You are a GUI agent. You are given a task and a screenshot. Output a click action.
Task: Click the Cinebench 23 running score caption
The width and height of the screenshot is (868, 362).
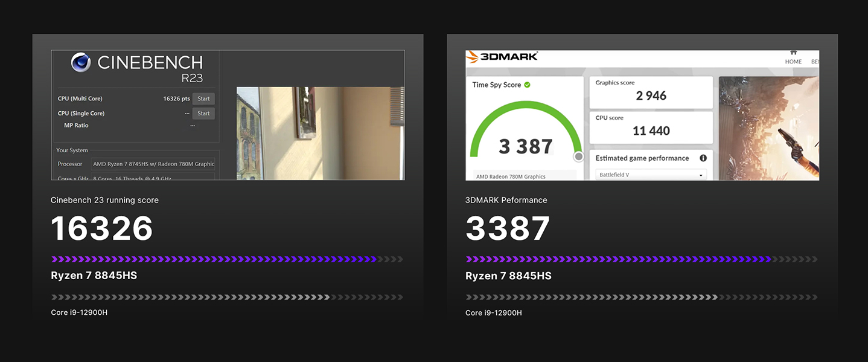click(105, 200)
